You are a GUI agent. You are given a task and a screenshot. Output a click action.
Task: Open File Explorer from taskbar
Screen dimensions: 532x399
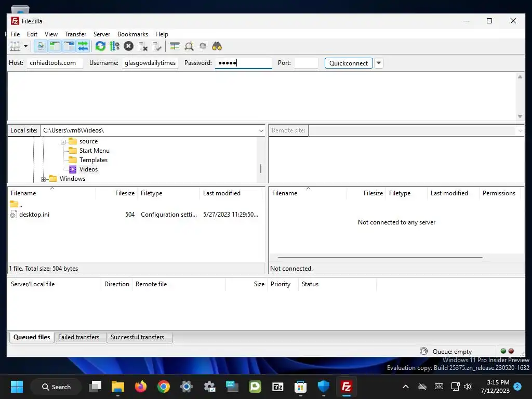[118, 387]
